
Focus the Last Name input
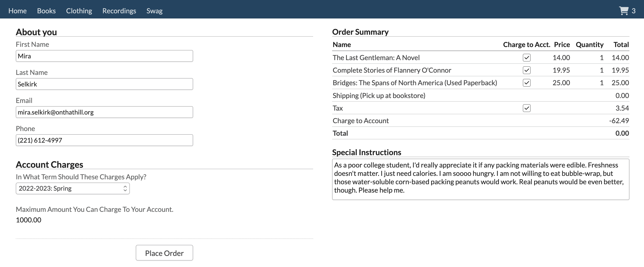click(104, 84)
